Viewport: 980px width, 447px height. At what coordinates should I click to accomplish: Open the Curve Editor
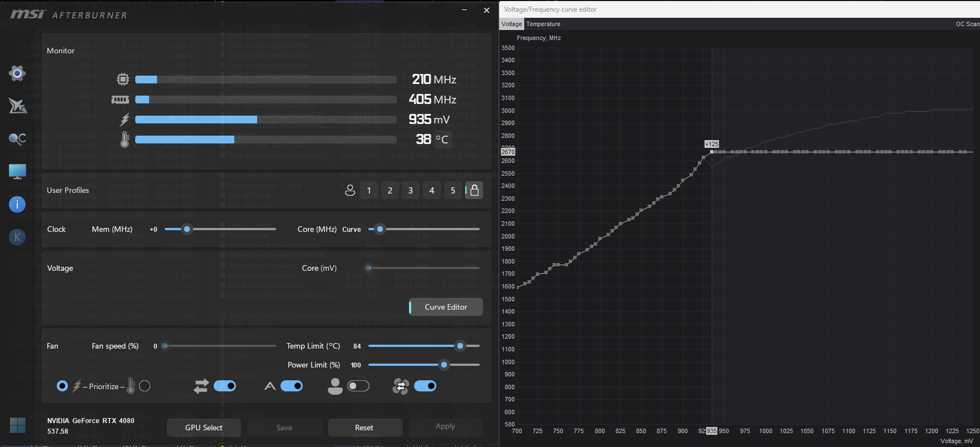click(x=446, y=307)
